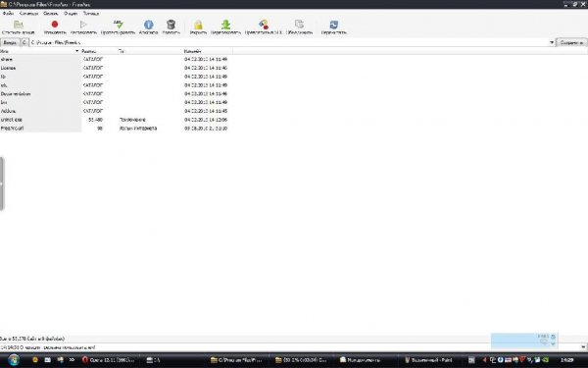Open the Opera task in the taskbar
The image size is (588, 368).
108,360
